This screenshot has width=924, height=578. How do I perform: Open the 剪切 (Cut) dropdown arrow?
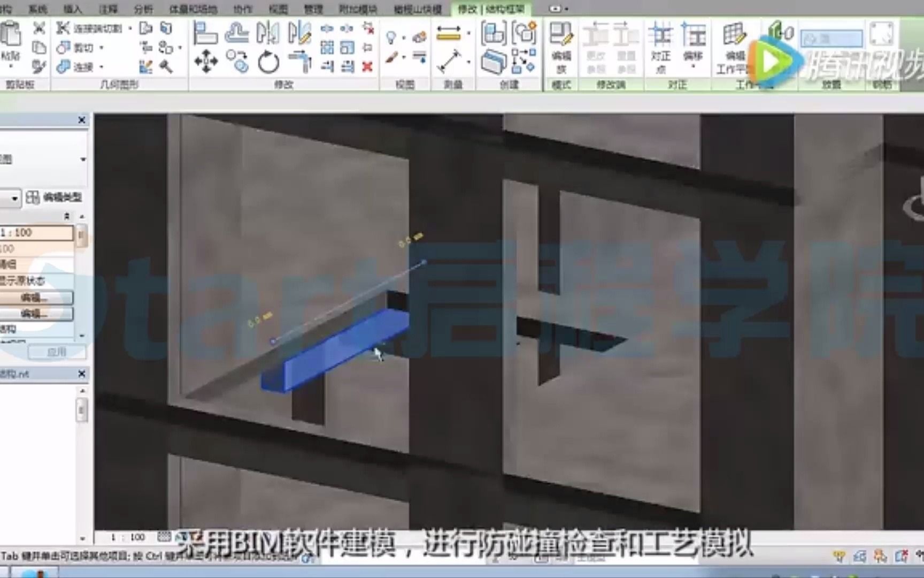102,48
